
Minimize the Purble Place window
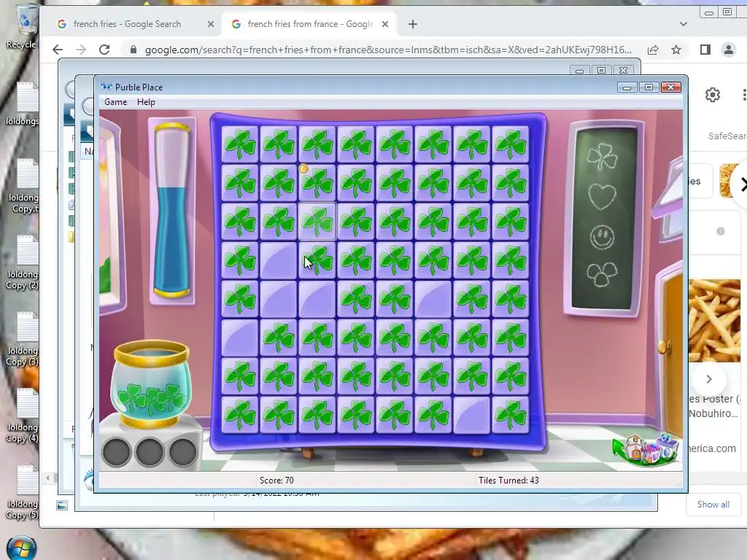click(627, 87)
